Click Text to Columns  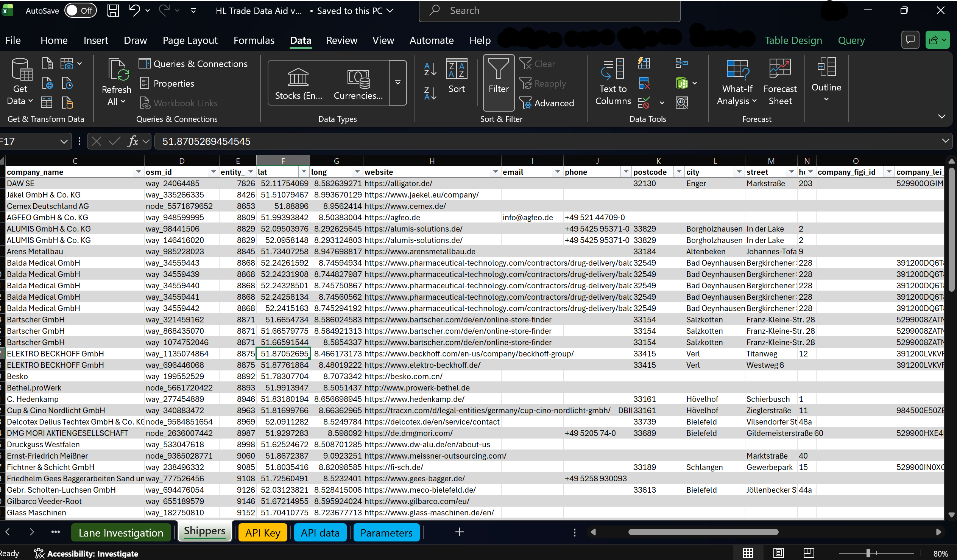[x=613, y=82]
